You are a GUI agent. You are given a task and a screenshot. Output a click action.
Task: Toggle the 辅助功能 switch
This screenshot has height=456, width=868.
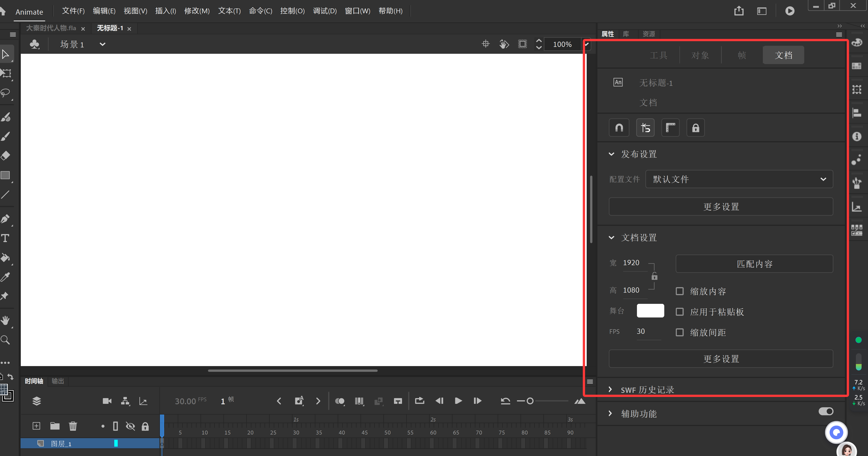(825, 411)
